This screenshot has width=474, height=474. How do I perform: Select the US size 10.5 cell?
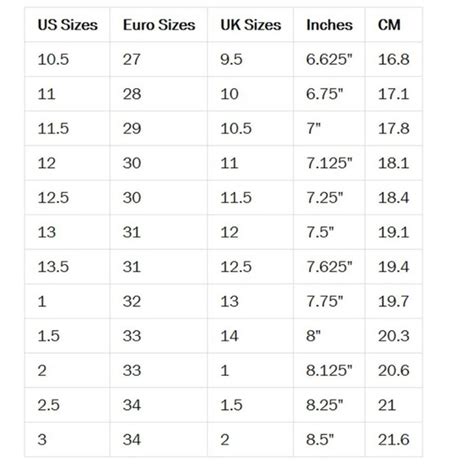[x=67, y=60]
